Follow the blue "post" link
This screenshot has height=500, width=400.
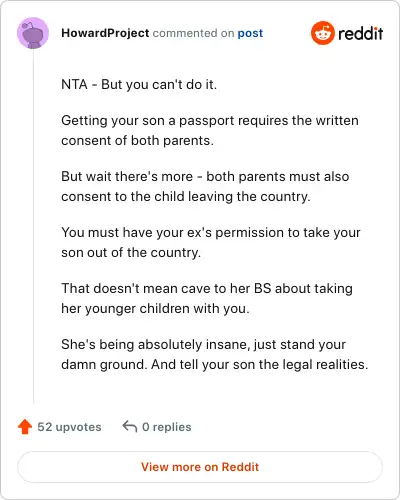pyautogui.click(x=250, y=33)
